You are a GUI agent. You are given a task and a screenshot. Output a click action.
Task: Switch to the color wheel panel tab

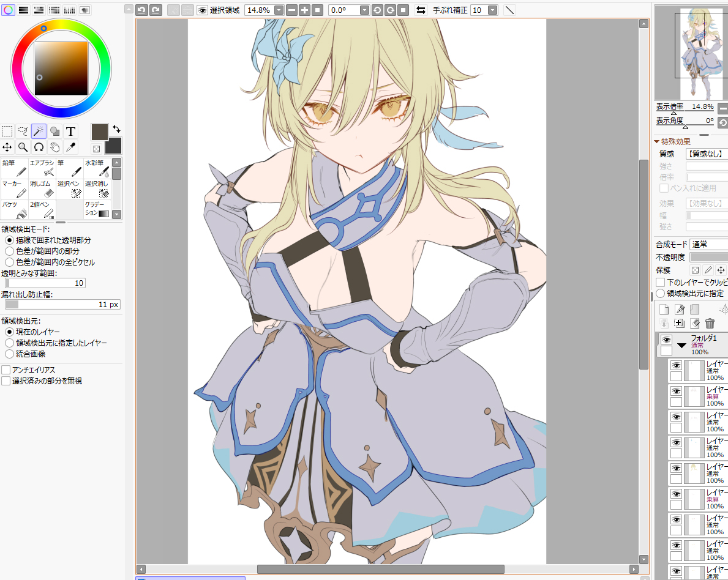9,10
